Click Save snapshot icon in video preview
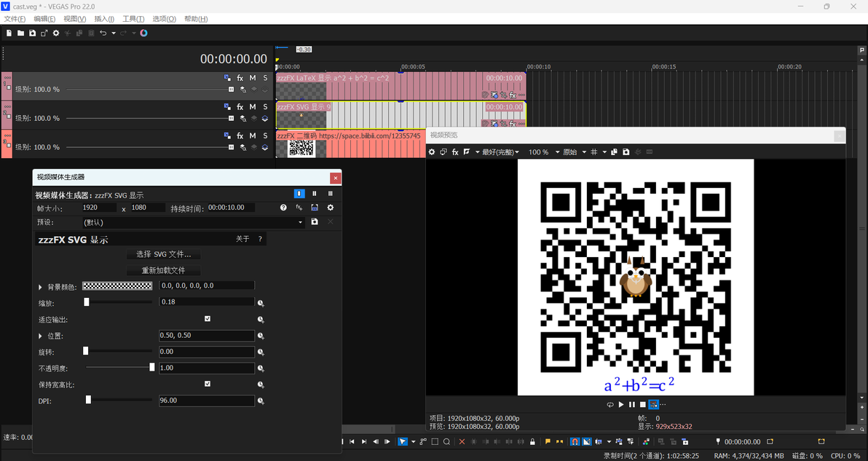 tap(626, 151)
